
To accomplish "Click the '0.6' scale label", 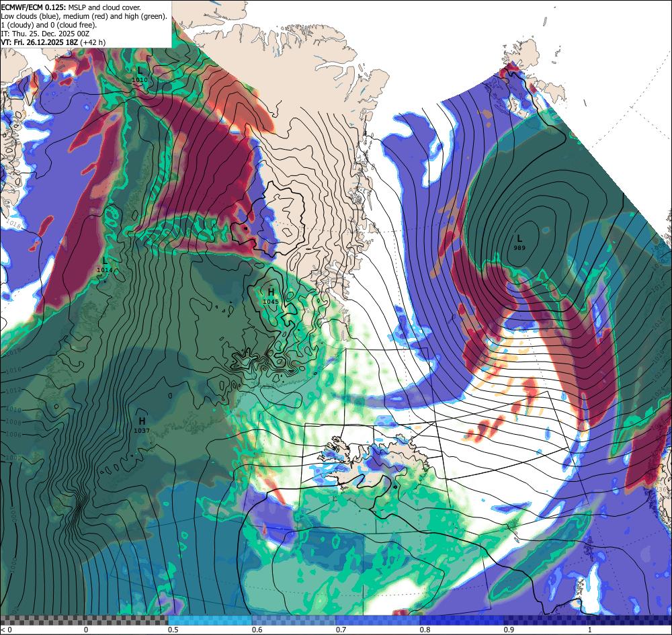I will (x=257, y=630).
